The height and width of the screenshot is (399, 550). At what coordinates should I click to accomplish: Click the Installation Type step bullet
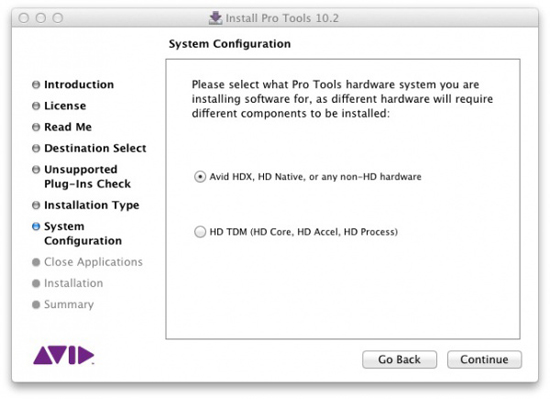tap(36, 205)
